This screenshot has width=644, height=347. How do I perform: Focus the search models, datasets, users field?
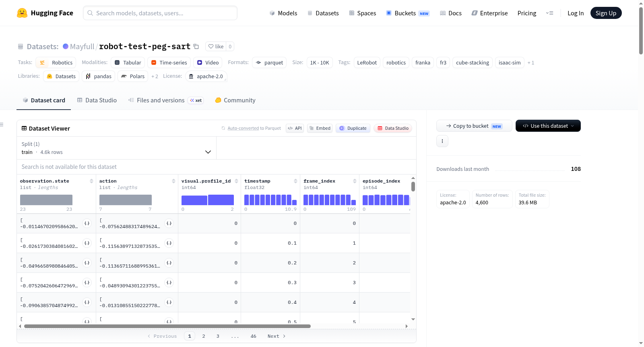160,13
